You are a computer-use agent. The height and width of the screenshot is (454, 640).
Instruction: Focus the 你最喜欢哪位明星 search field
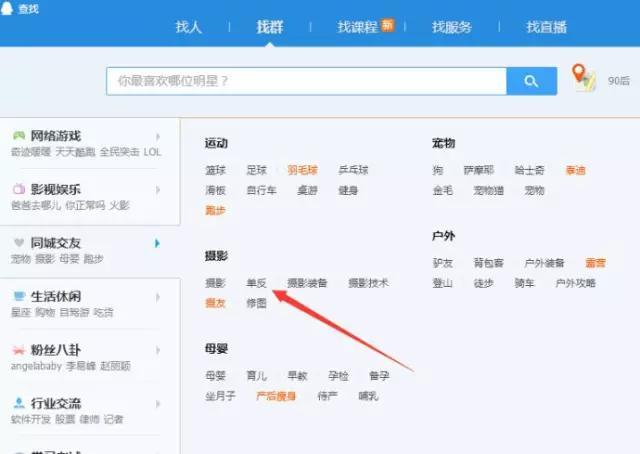[x=307, y=81]
